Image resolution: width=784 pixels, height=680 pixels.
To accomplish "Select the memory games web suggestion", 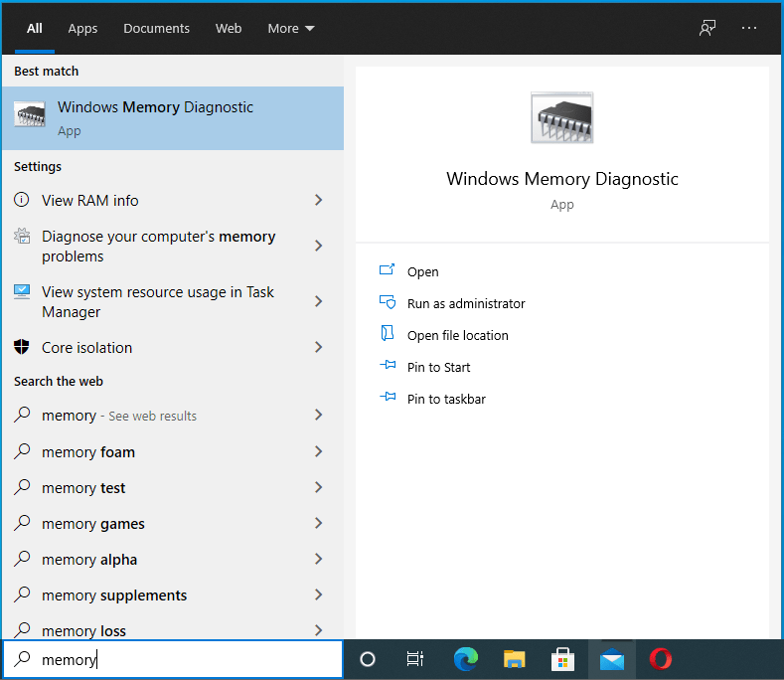I will (x=173, y=523).
